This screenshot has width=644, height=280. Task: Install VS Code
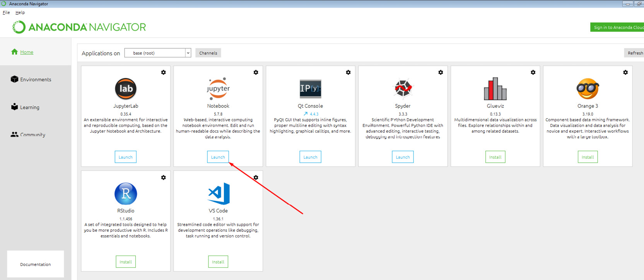pos(218,262)
